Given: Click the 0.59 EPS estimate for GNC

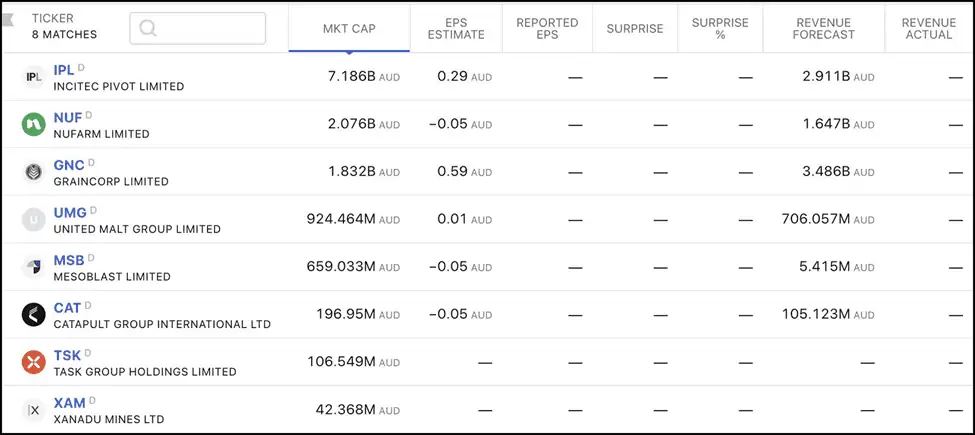Looking at the screenshot, I should point(452,172).
